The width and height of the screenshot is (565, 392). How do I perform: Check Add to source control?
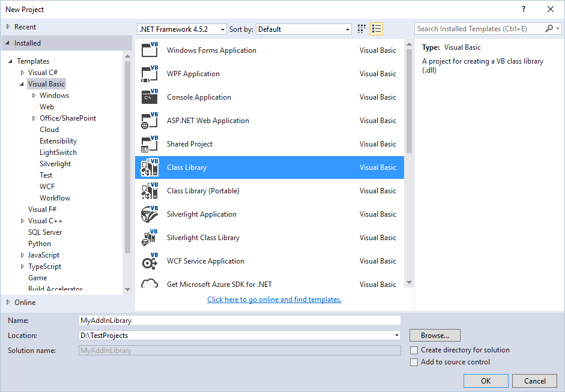[x=414, y=362]
